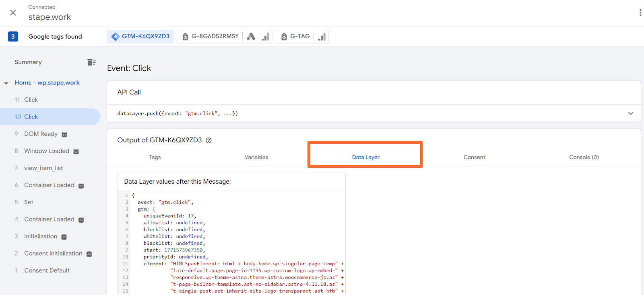The height and width of the screenshot is (295, 644).
Task: Select event 1 Consent Default
Action: coord(50,270)
